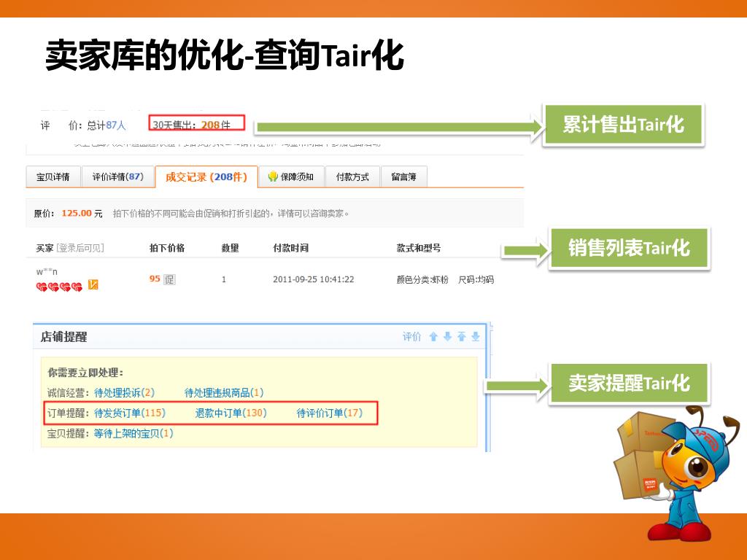Click the 店铺提醒 panel title
The image size is (747, 560).
click(64, 337)
